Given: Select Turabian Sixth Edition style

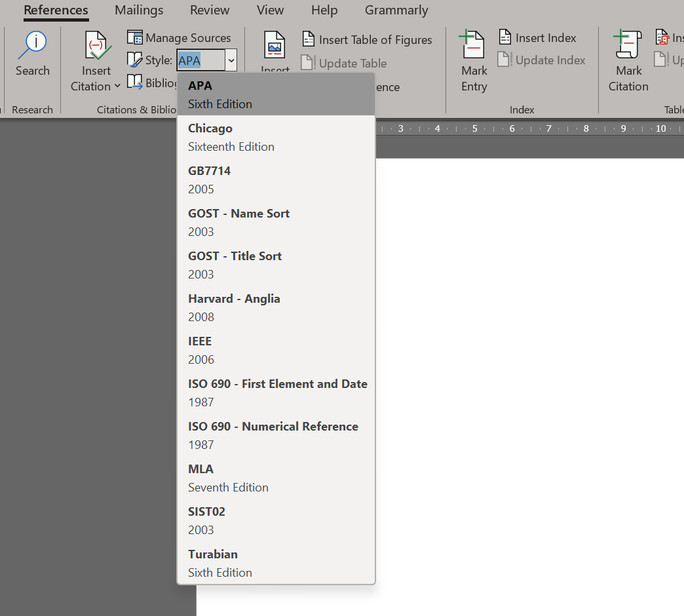Looking at the screenshot, I should [276, 563].
